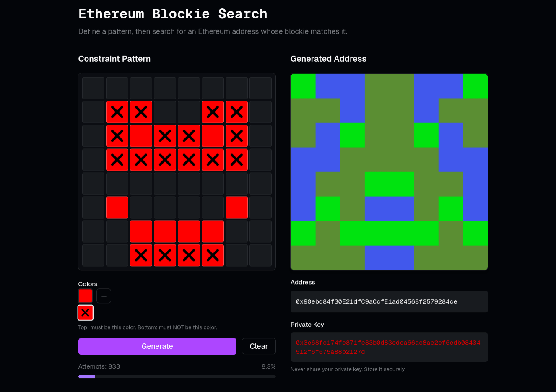The height and width of the screenshot is (392, 556).
Task: Click the generated blockie image
Action: click(x=389, y=172)
